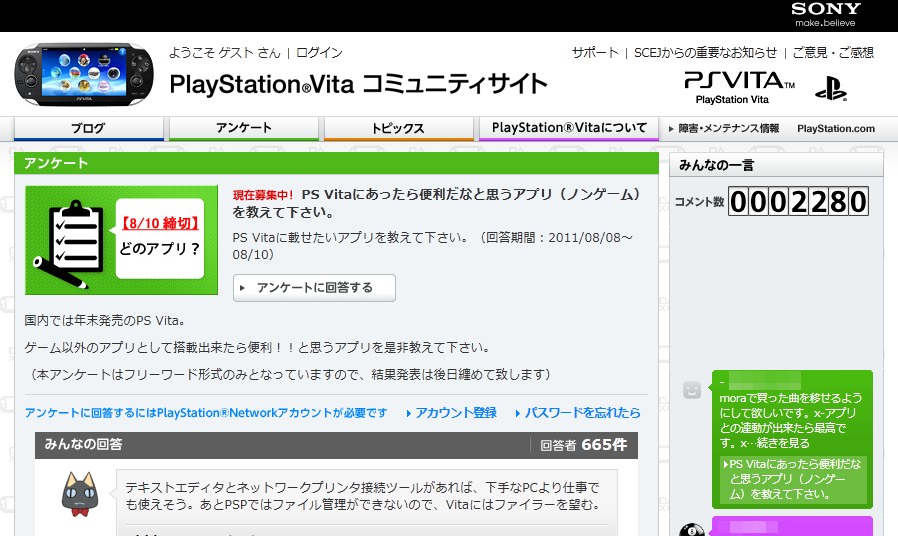Click the SONY make.believe logo

click(x=825, y=15)
